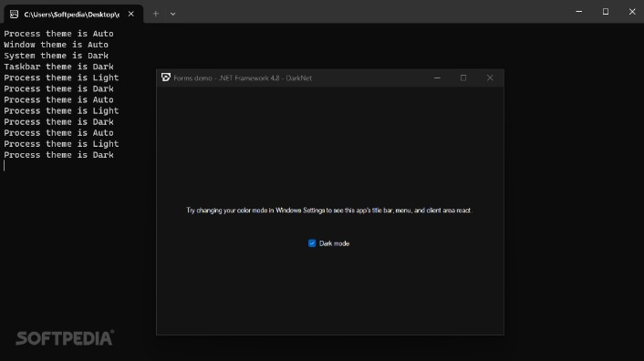Close the C:\Users\Softpedia terminal tab
644x361 pixels.
tap(130, 14)
